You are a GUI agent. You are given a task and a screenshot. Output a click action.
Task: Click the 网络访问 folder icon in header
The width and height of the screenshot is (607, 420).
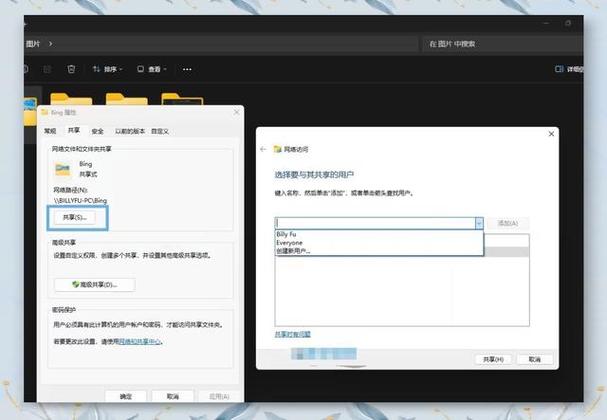(x=277, y=149)
